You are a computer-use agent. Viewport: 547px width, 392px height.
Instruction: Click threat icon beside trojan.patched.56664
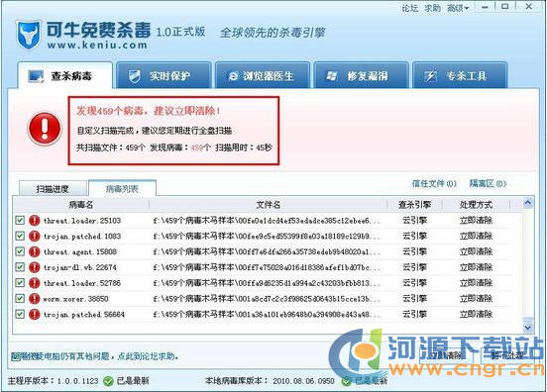pos(34,315)
